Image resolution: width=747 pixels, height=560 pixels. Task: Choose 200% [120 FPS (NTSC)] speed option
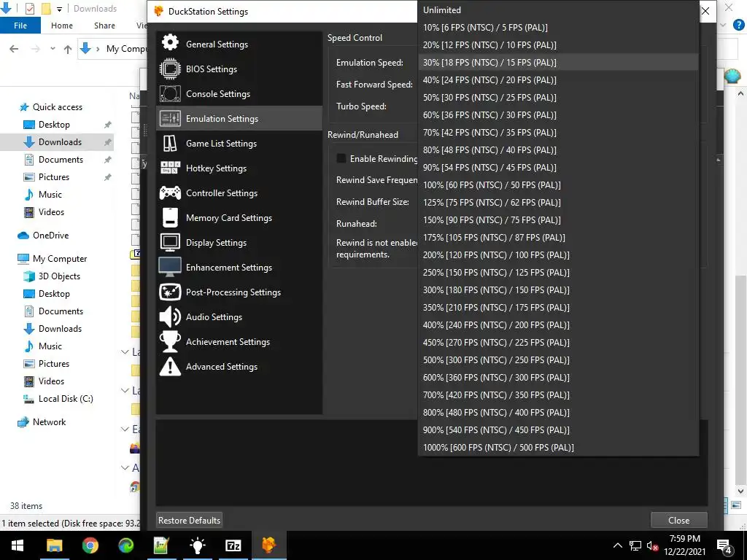pos(558,254)
